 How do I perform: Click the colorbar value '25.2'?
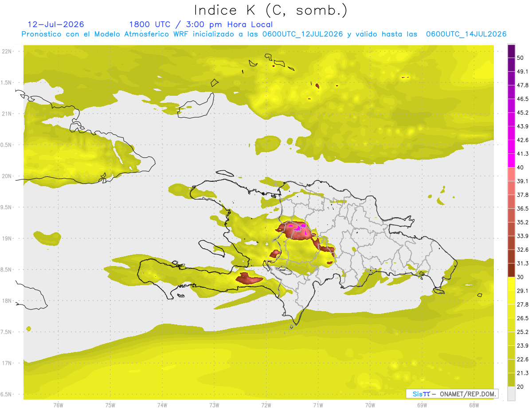[522, 332]
